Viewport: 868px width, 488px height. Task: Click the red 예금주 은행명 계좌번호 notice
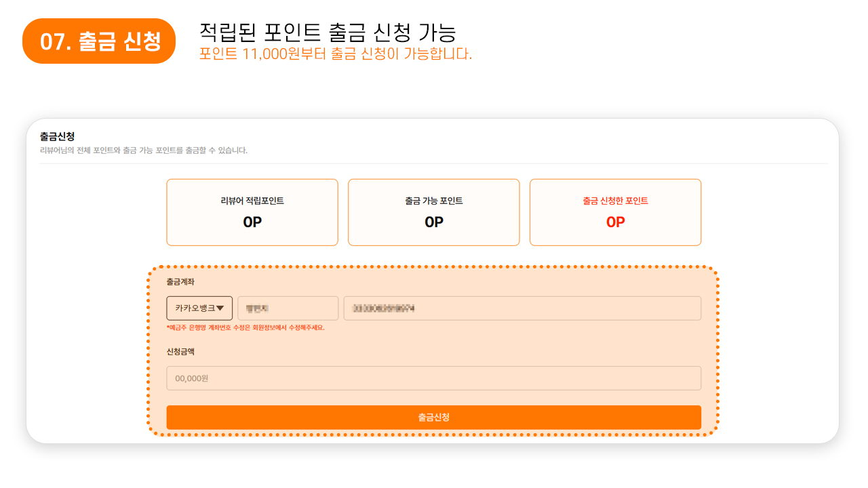(245, 327)
